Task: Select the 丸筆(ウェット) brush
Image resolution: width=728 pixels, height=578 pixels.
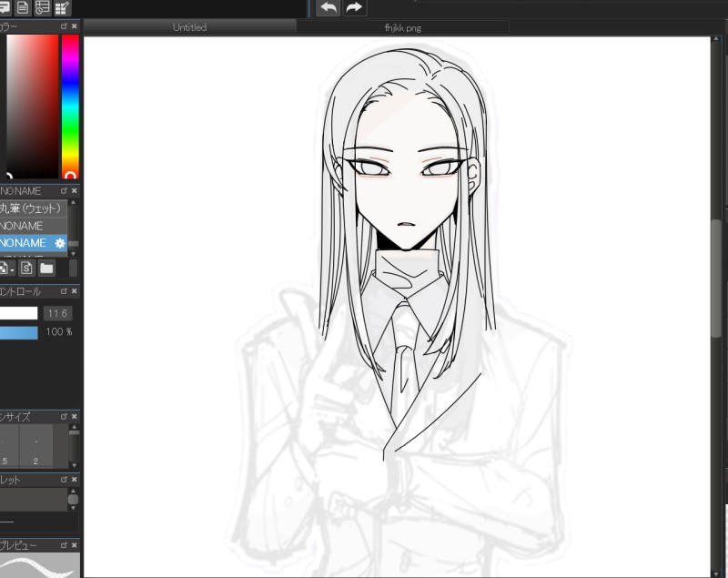Action: (x=34, y=208)
